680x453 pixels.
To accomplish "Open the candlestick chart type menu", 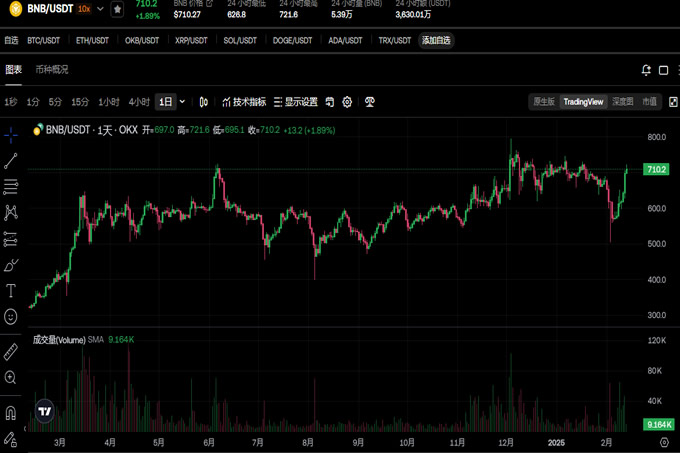I will pos(204,102).
